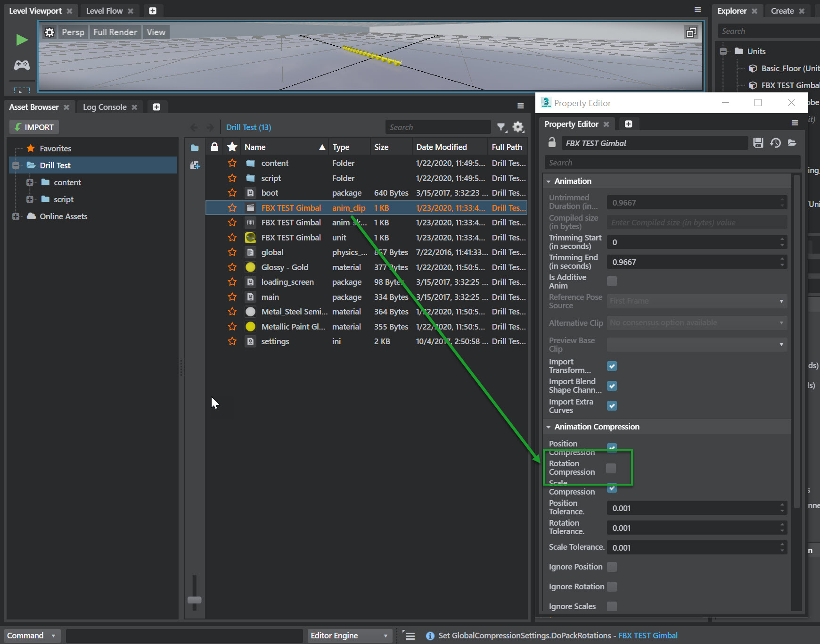This screenshot has height=644, width=820.
Task: Expand the content folder under Drill Test
Action: click(30, 182)
